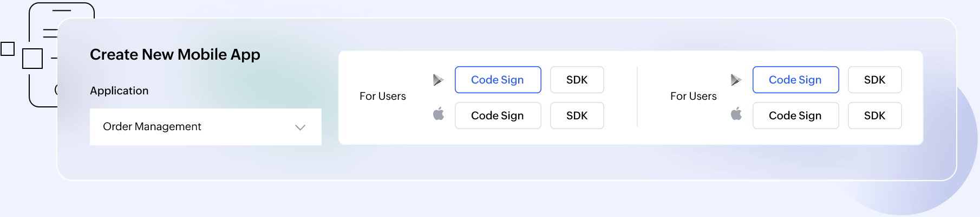Image resolution: width=980 pixels, height=217 pixels.
Task: Choose the left group's Apple SDK button
Action: [x=577, y=116]
